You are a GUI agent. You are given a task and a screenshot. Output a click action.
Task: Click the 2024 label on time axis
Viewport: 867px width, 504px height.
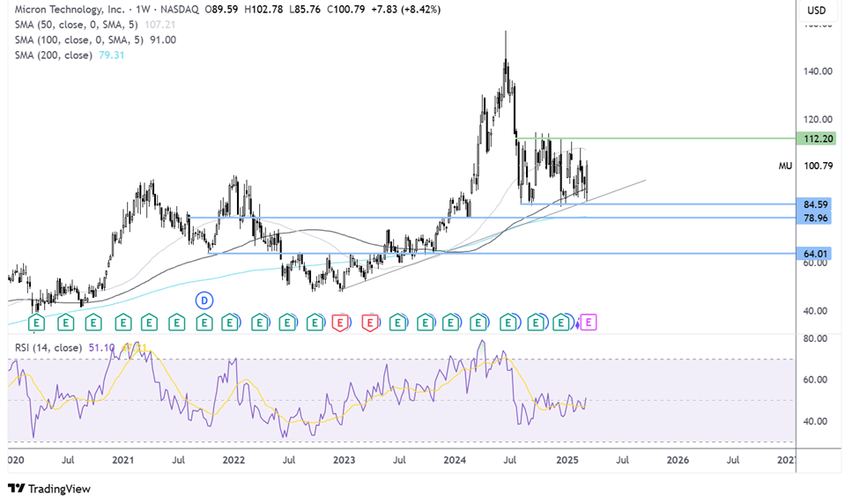click(455, 460)
